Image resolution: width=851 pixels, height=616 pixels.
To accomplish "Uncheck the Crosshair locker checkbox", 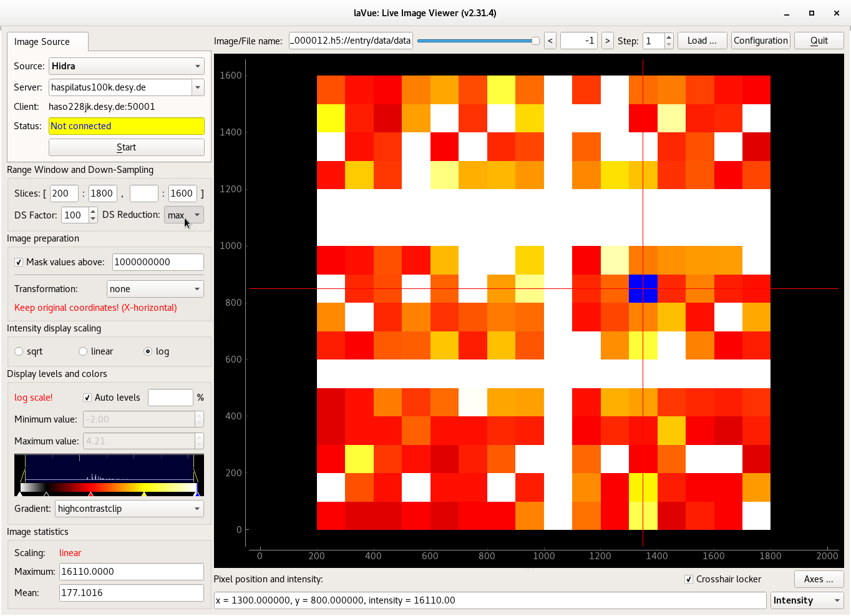I will (689, 579).
